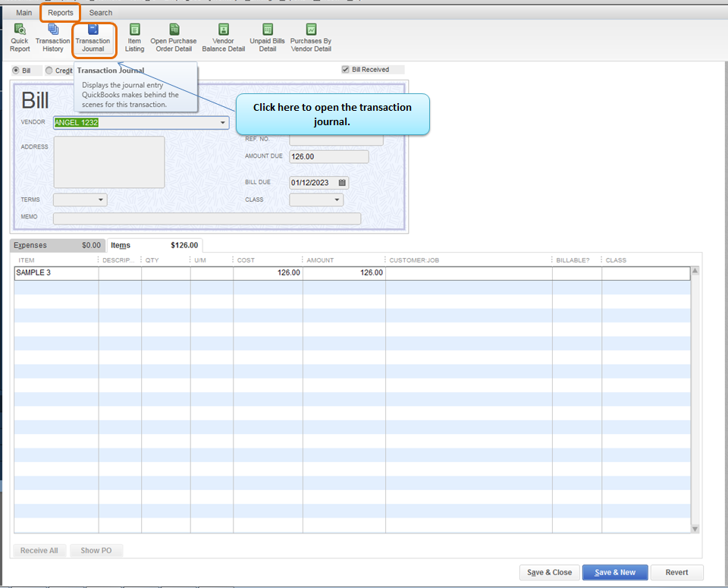Open the Expenses tab
This screenshot has height=588, width=728.
(x=58, y=245)
